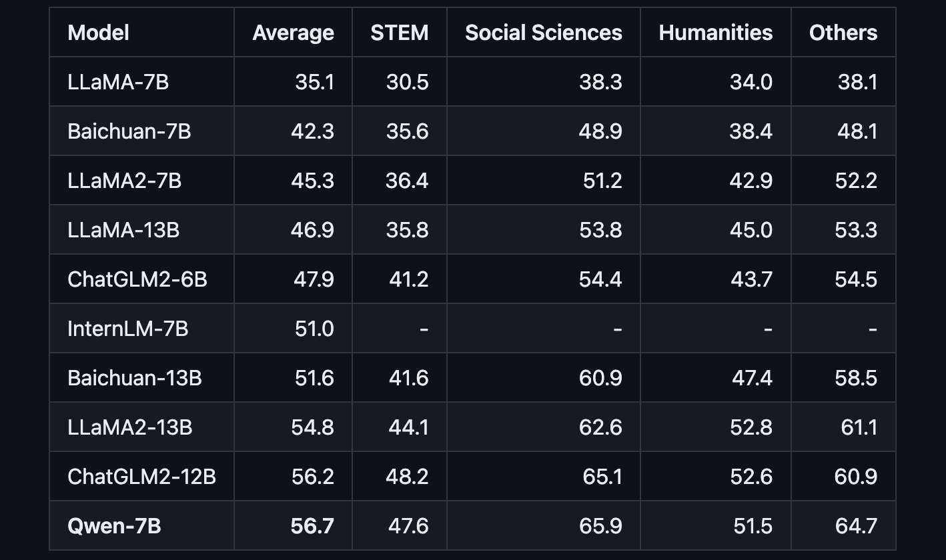Select Qwen-7B's bold 56.7 average score
The height and width of the screenshot is (560, 946).
pyautogui.click(x=312, y=526)
